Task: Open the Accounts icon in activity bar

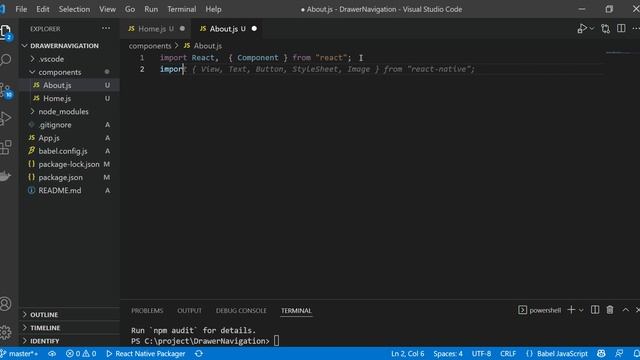Action: 6,304
